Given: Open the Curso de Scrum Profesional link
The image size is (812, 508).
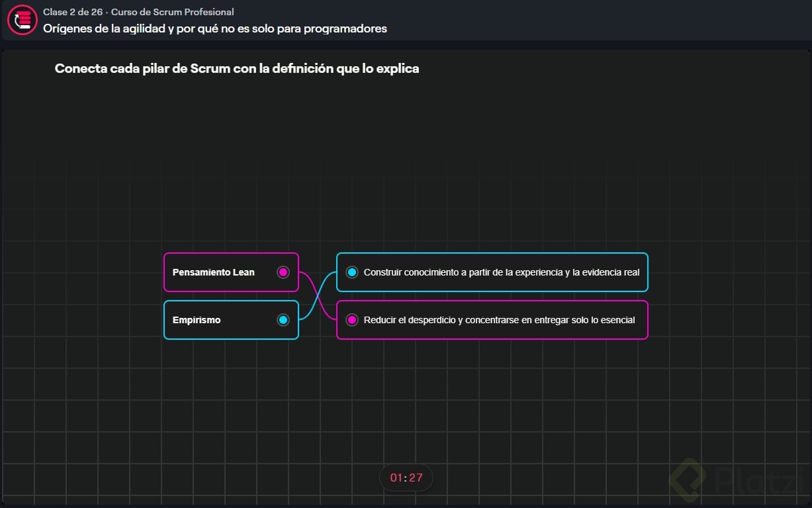Looking at the screenshot, I should click(x=172, y=12).
